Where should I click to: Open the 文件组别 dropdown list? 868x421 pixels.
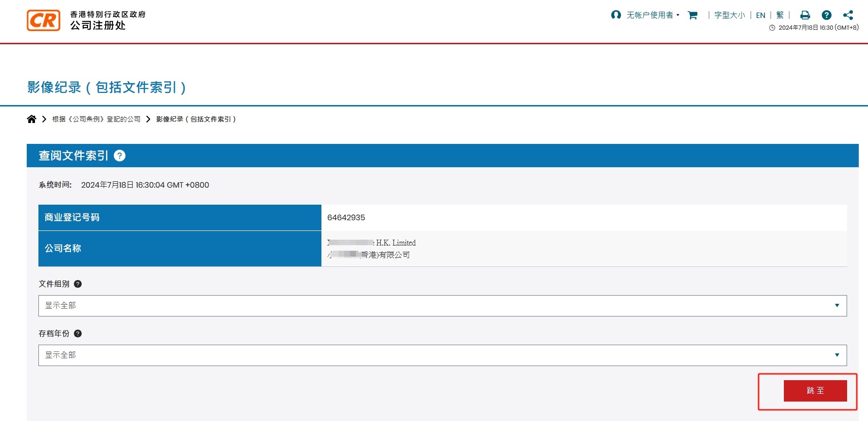click(443, 306)
